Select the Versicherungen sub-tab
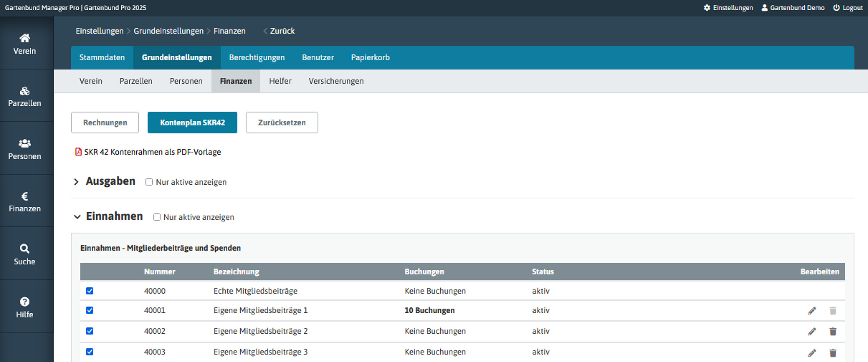The width and height of the screenshot is (868, 362). click(336, 81)
